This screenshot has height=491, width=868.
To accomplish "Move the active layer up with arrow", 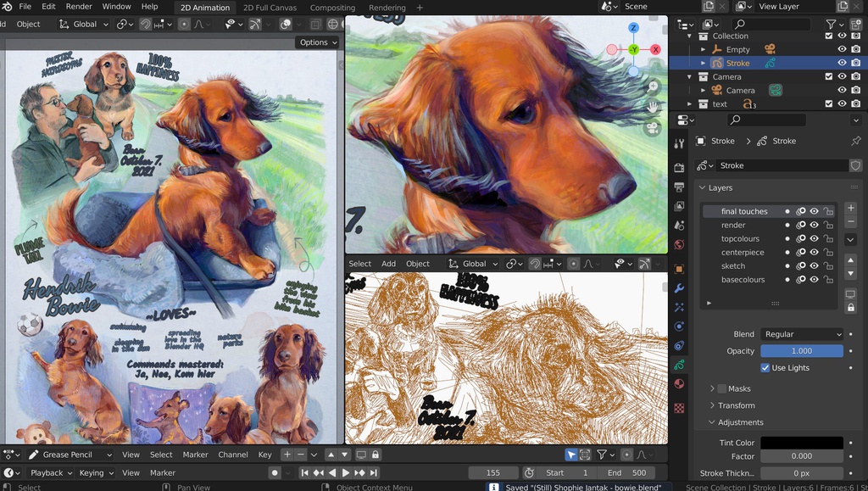I will click(850, 259).
